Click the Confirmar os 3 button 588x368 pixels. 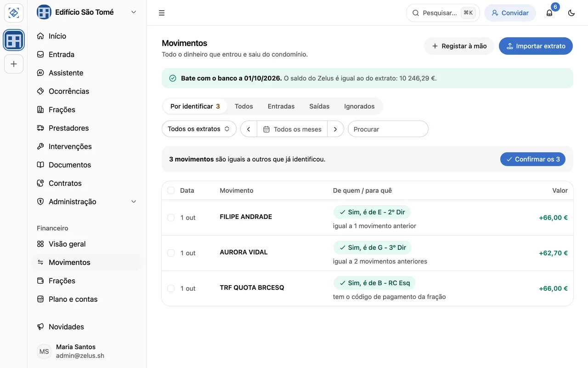point(533,159)
